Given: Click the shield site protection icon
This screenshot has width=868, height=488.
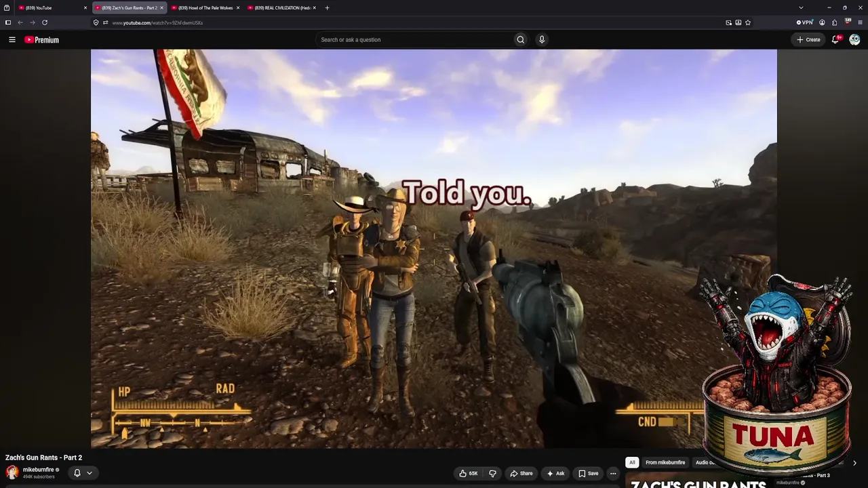Looking at the screenshot, I should 96,22.
